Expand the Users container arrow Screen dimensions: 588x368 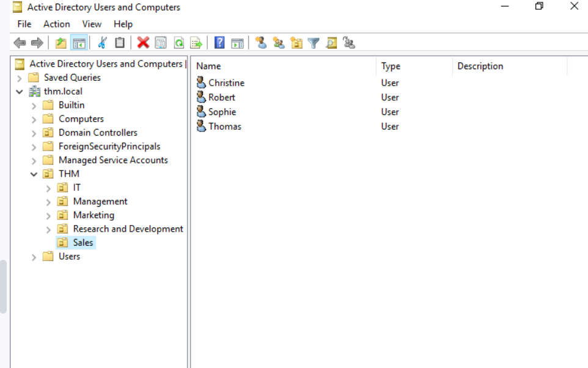(x=34, y=257)
